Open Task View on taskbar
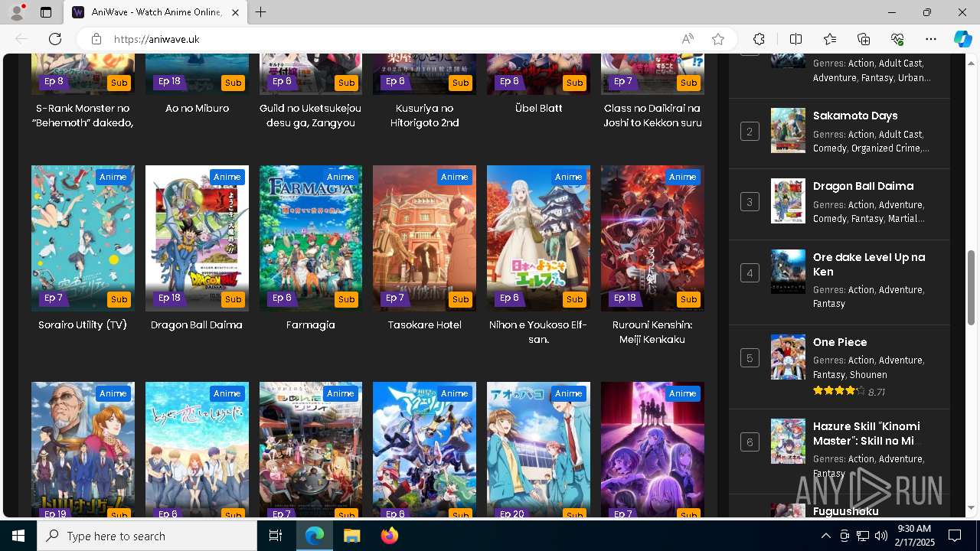The image size is (980, 551). pos(276,536)
